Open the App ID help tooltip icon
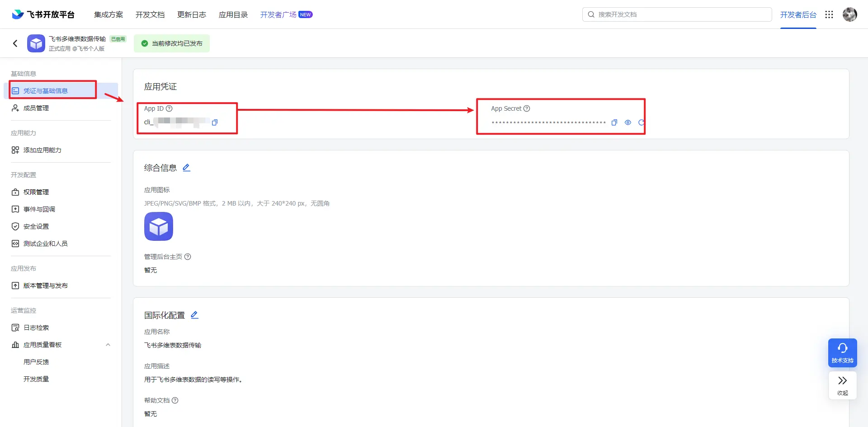This screenshot has width=868, height=427. pyautogui.click(x=169, y=108)
